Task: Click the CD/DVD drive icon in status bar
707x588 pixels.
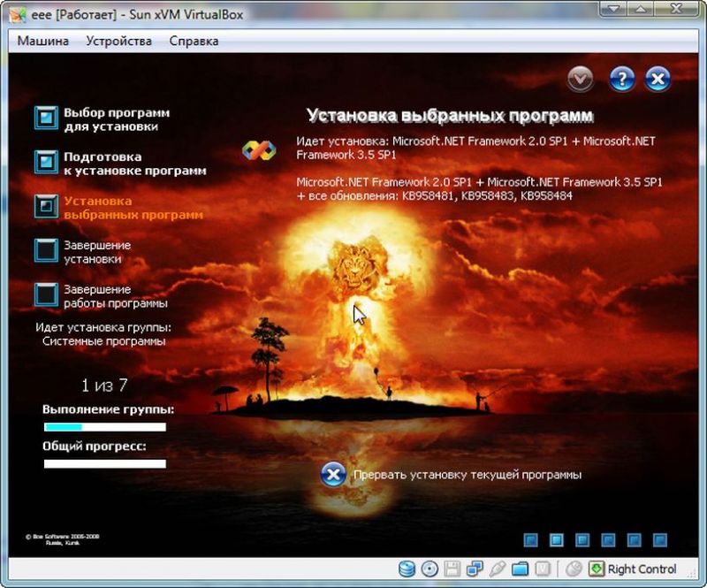Action: coord(430,569)
